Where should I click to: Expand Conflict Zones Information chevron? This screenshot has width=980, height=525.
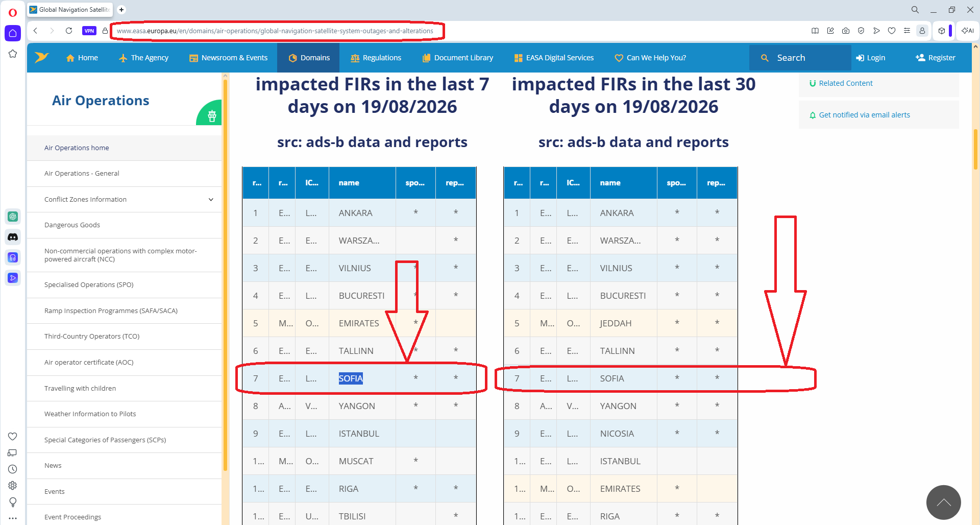coord(211,199)
